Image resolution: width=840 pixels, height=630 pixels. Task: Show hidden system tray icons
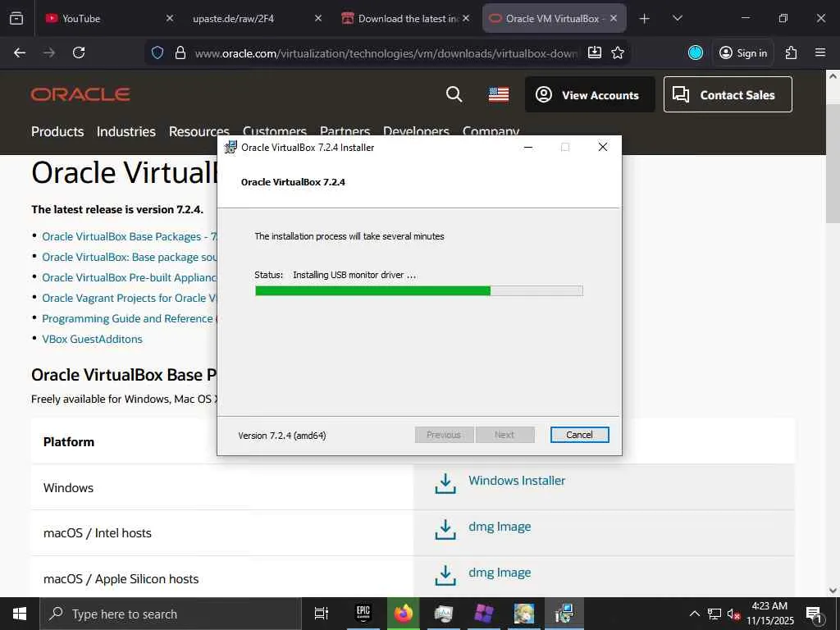pyautogui.click(x=694, y=614)
